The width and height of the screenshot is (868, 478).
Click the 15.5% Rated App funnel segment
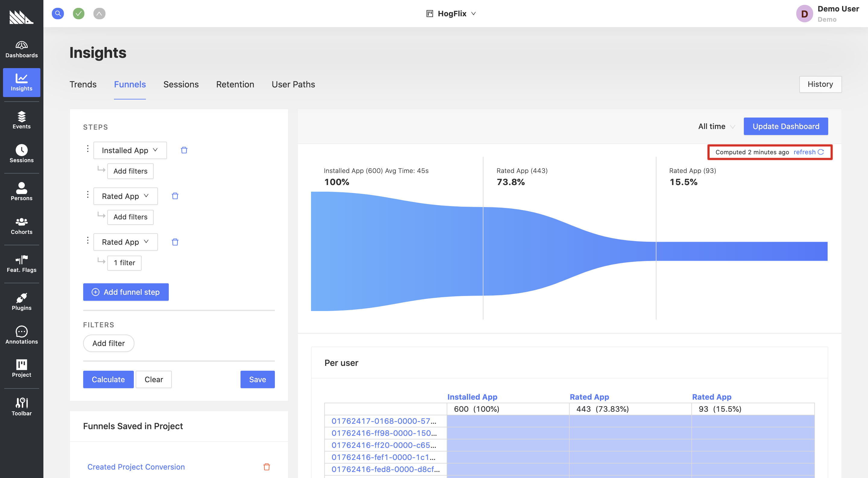coord(742,251)
